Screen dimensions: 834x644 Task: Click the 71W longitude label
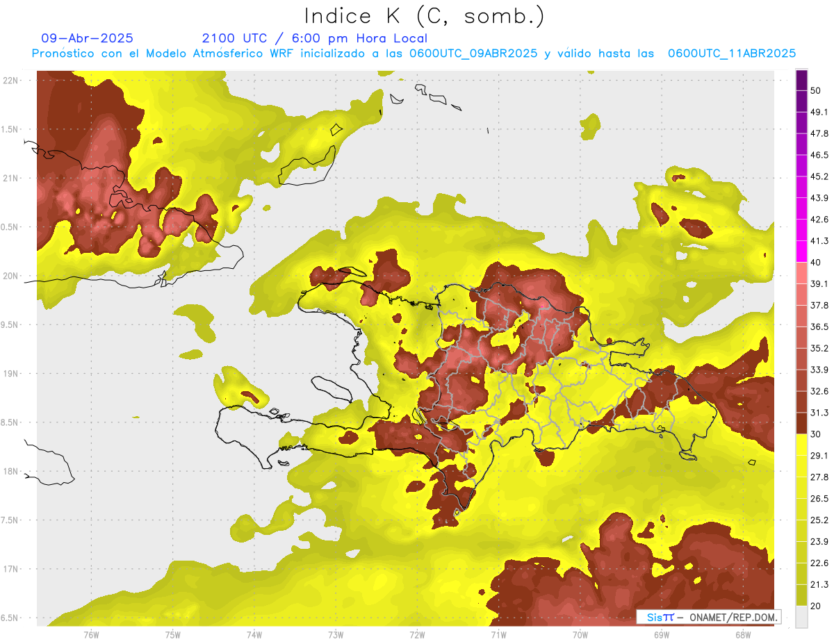tap(498, 635)
